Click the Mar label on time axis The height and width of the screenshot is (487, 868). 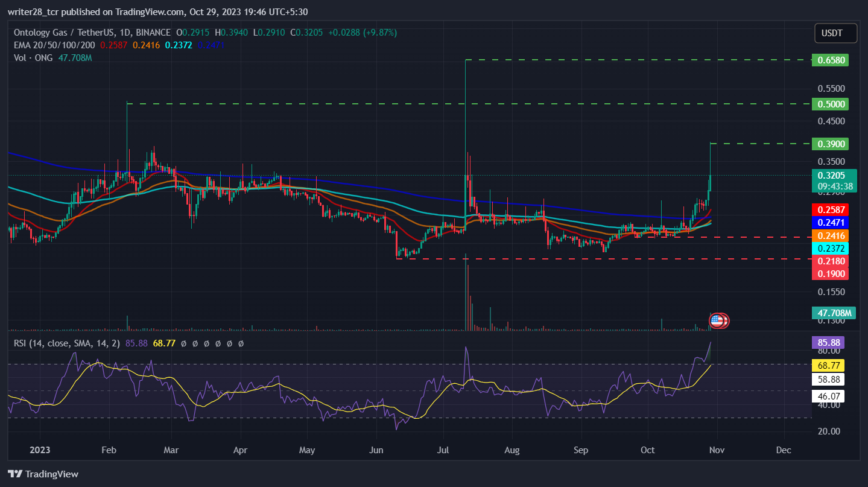coord(172,450)
